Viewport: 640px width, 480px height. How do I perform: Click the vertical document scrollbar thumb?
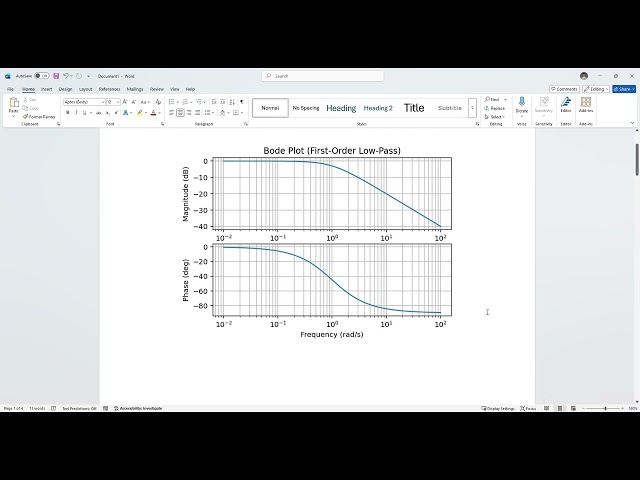(637, 160)
